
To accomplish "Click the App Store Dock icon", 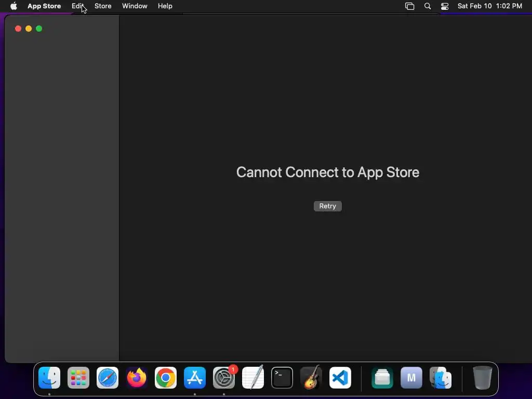I will click(195, 378).
